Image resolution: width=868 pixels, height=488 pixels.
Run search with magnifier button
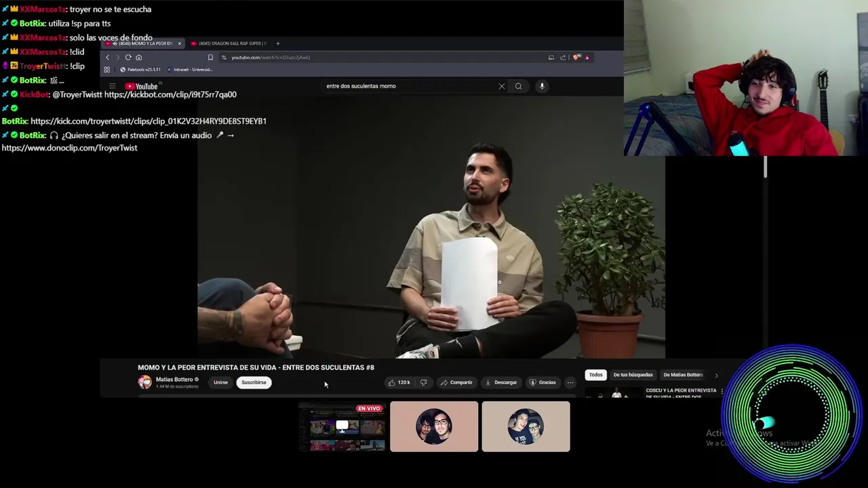click(518, 86)
